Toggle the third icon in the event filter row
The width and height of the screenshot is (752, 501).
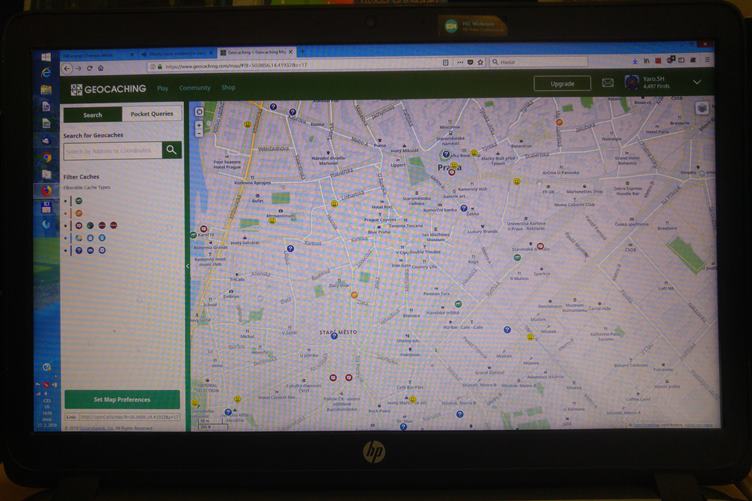pos(102,225)
